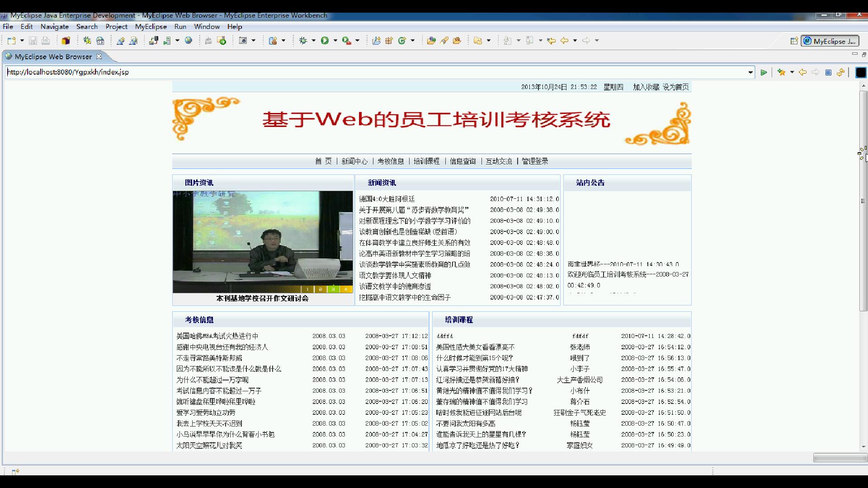Open news item 德国4:0大胜阿根廷
Viewport: 868px width, 488px height.
pyautogui.click(x=387, y=199)
